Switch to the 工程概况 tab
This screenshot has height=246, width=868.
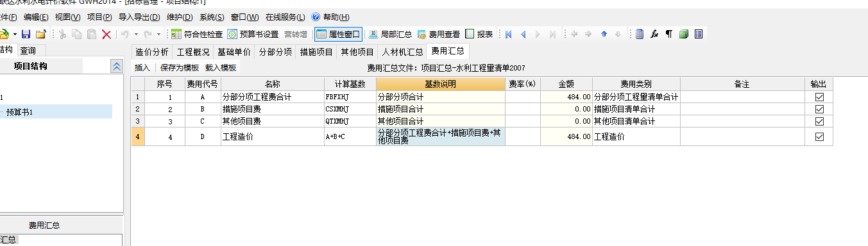pyautogui.click(x=193, y=52)
